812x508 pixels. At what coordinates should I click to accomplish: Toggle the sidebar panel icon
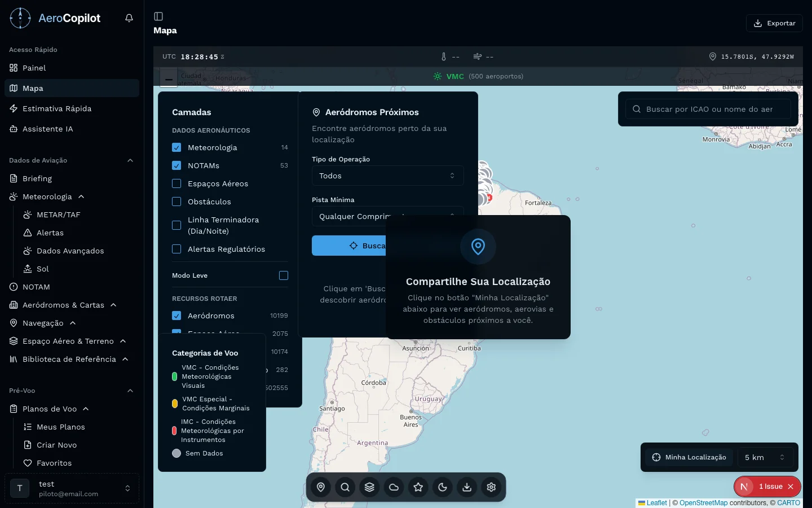(x=158, y=16)
